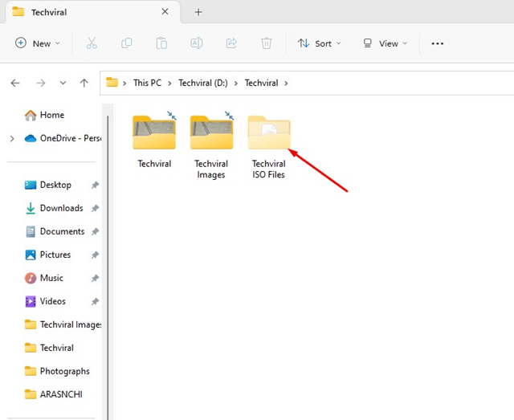The image size is (514, 420).
Task: Navigate back with the back arrow
Action: [15, 83]
